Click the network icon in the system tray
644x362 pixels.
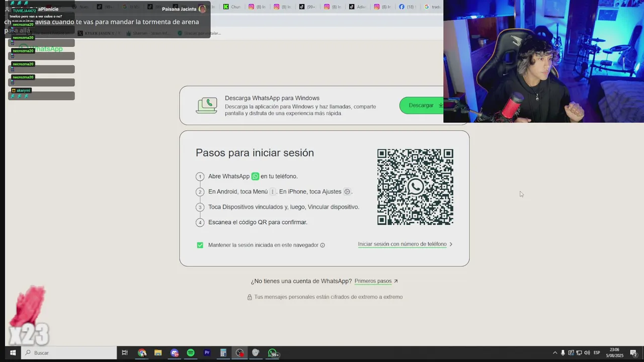point(579,353)
